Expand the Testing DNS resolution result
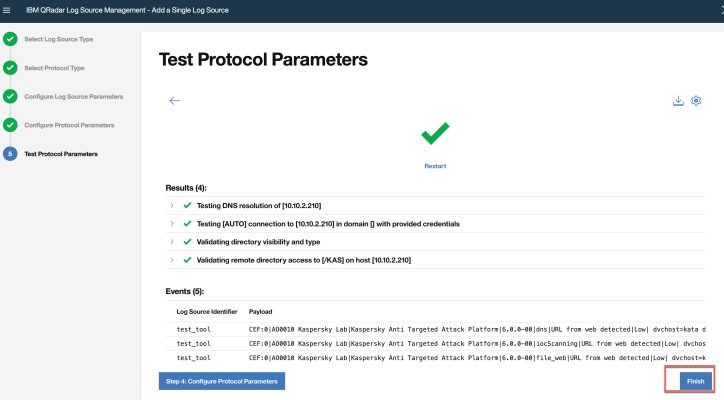Image resolution: width=724 pixels, height=400 pixels. (172, 206)
